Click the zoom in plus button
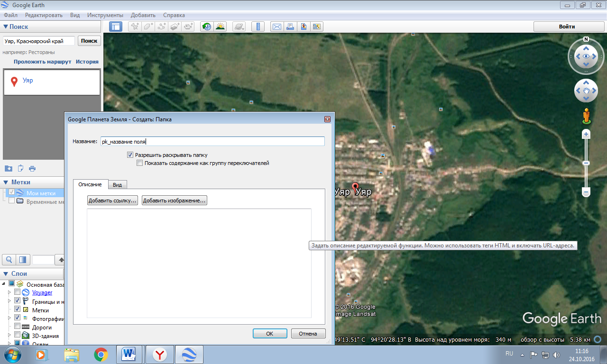This screenshot has width=607, height=364. click(x=586, y=135)
